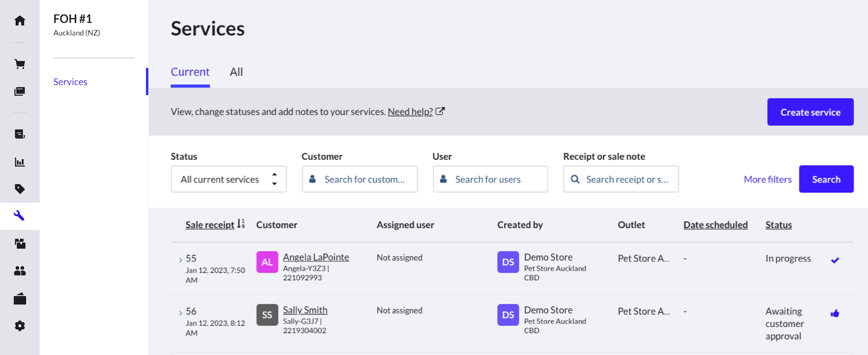Click the bar chart reporting icon

coord(19,162)
